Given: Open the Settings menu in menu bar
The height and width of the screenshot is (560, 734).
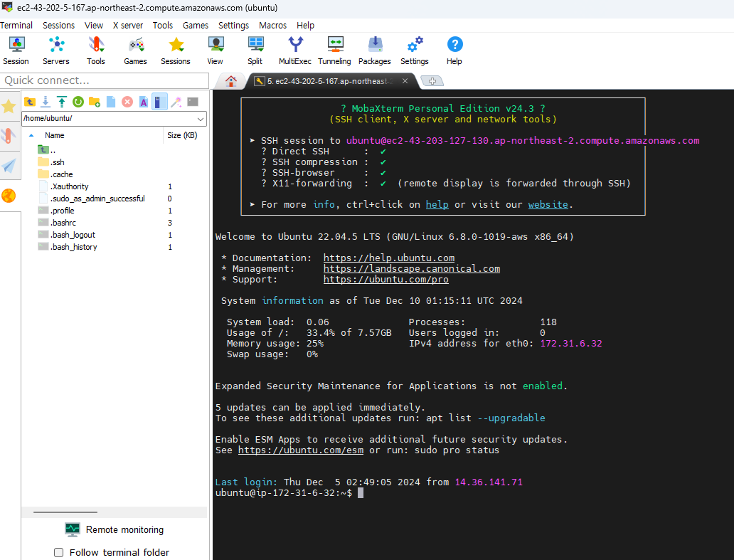Looking at the screenshot, I should pos(233,26).
